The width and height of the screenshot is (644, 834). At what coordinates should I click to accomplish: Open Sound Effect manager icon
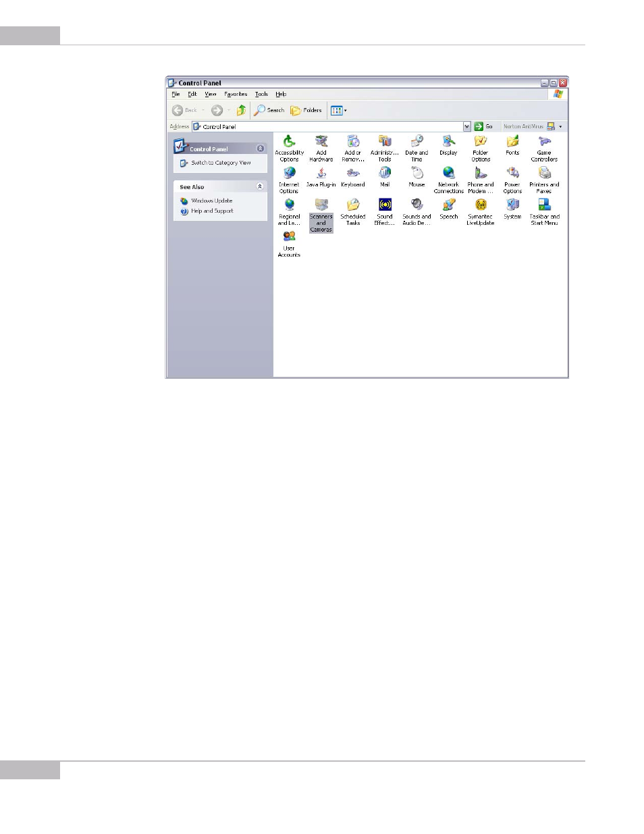[385, 212]
